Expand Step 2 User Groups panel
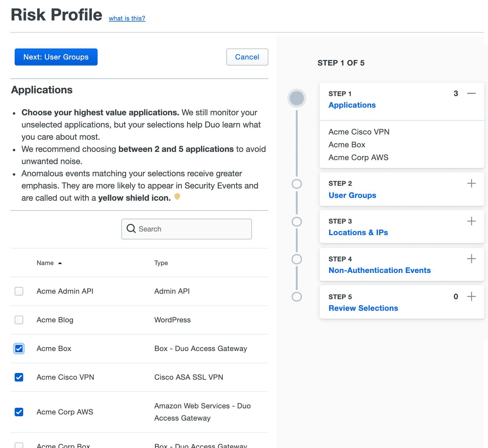The height and width of the screenshot is (448, 488). point(471,183)
